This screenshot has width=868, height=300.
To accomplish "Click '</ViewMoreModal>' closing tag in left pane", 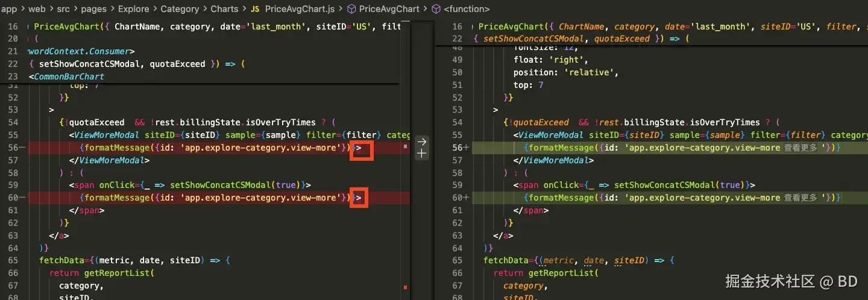I will coord(109,160).
